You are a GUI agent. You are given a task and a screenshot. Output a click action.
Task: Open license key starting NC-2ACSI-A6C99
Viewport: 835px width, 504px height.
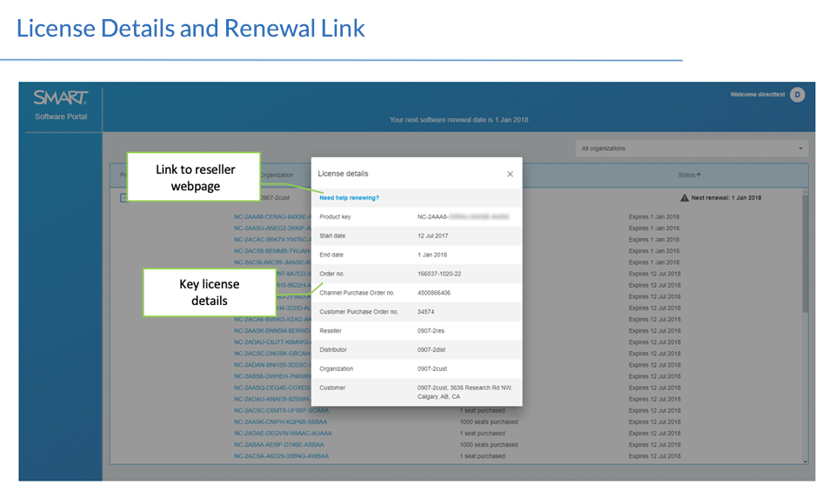272,262
